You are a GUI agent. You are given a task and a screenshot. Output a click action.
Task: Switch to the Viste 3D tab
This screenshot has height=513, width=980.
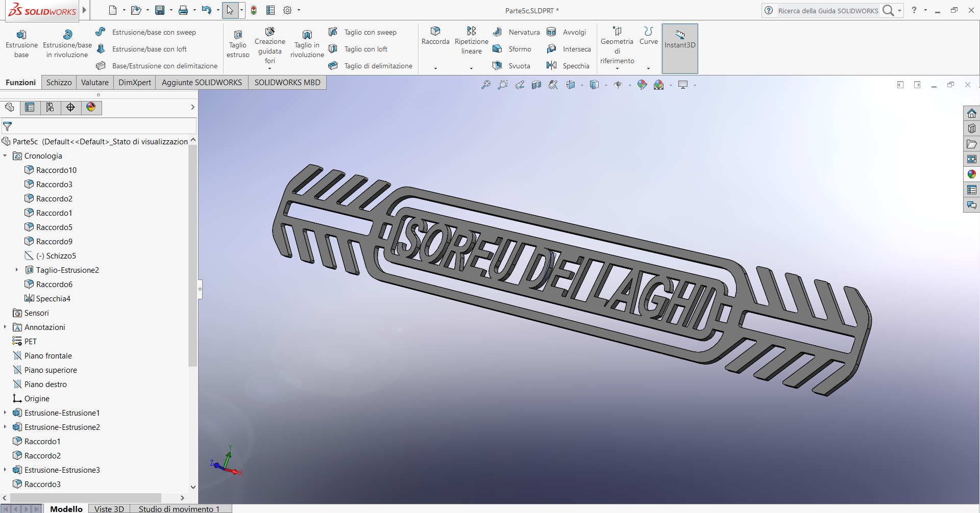pos(109,508)
